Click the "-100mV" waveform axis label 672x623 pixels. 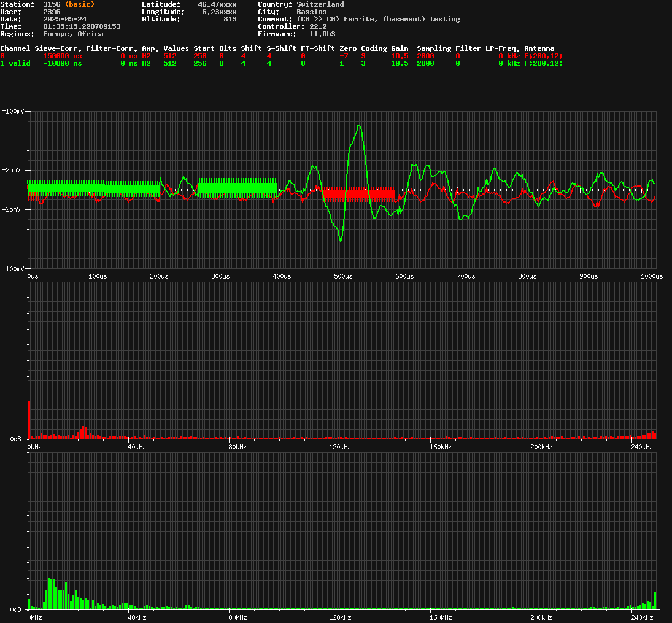click(x=14, y=269)
